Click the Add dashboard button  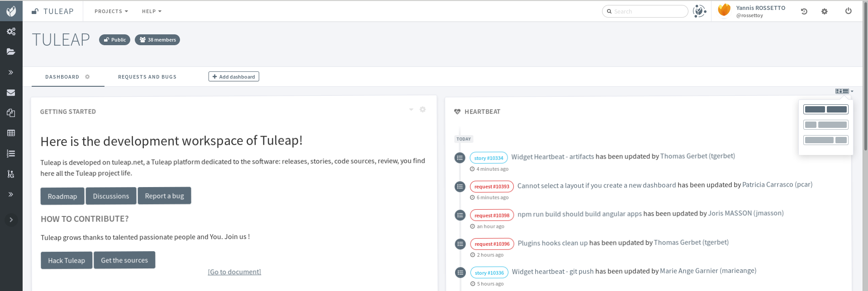point(234,77)
